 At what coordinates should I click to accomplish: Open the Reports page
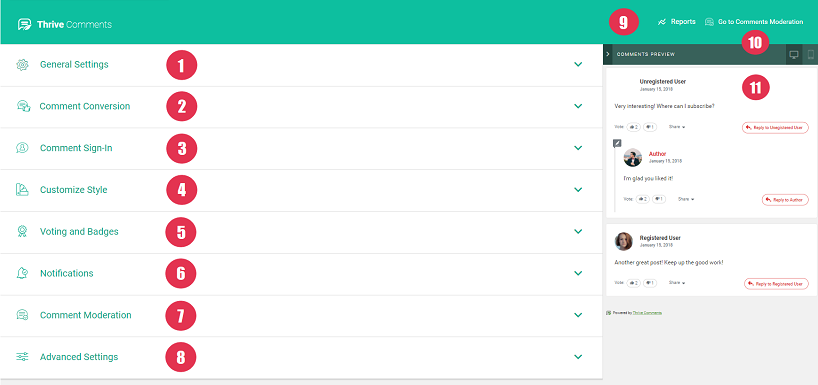tap(677, 22)
